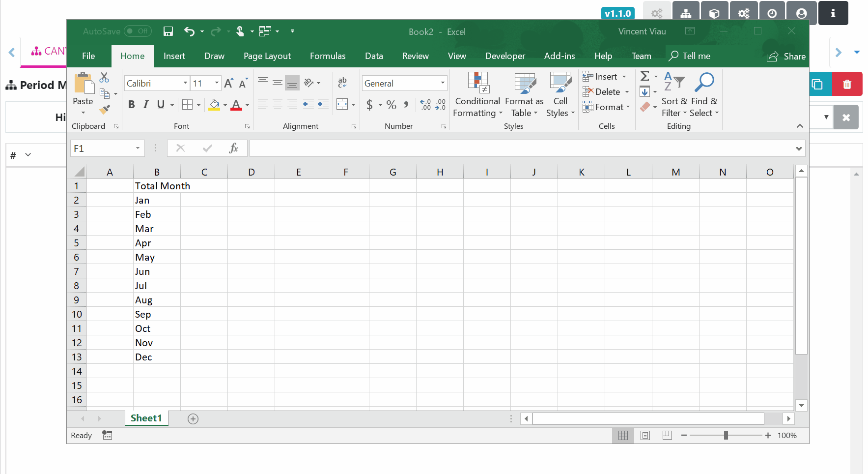Click the Increase Font Size icon
868x474 pixels.
(x=228, y=84)
